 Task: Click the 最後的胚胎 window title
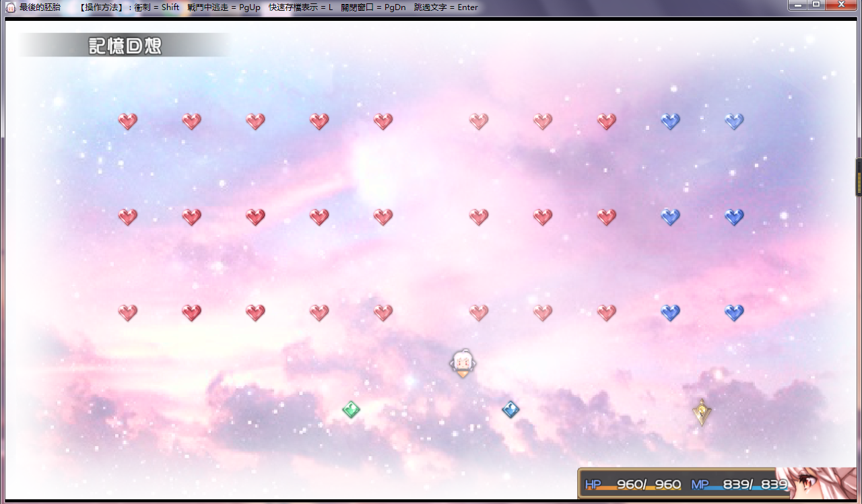point(40,7)
